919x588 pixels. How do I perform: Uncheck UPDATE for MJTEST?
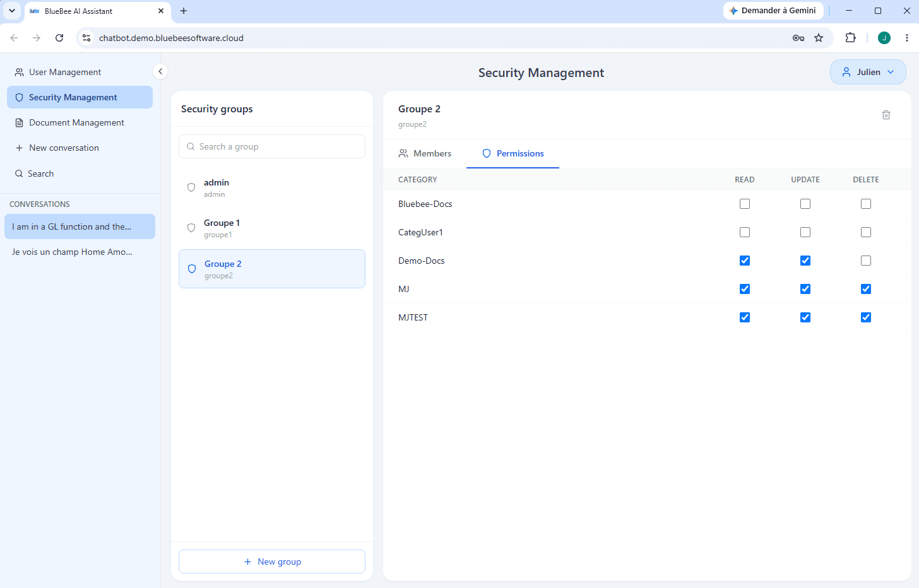pyautogui.click(x=805, y=317)
